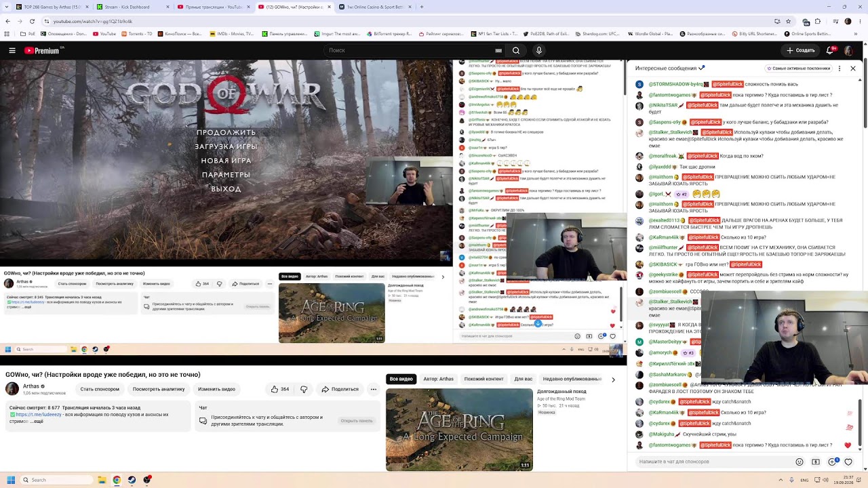
Task: Open more actions menu beside Поделиться
Action: click(373, 389)
